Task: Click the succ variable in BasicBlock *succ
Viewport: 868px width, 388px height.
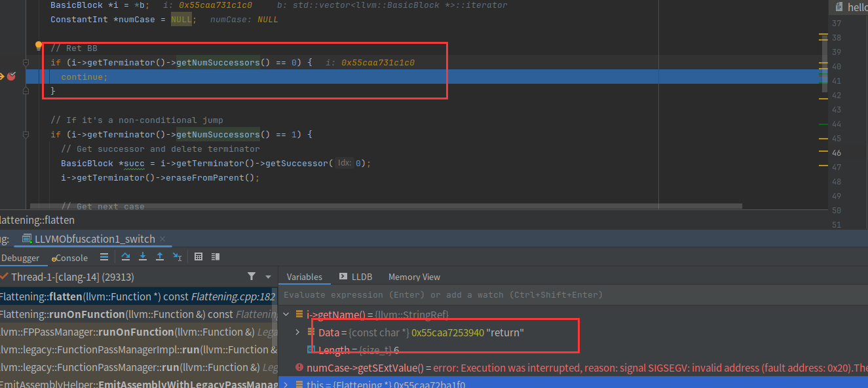Action: point(134,164)
